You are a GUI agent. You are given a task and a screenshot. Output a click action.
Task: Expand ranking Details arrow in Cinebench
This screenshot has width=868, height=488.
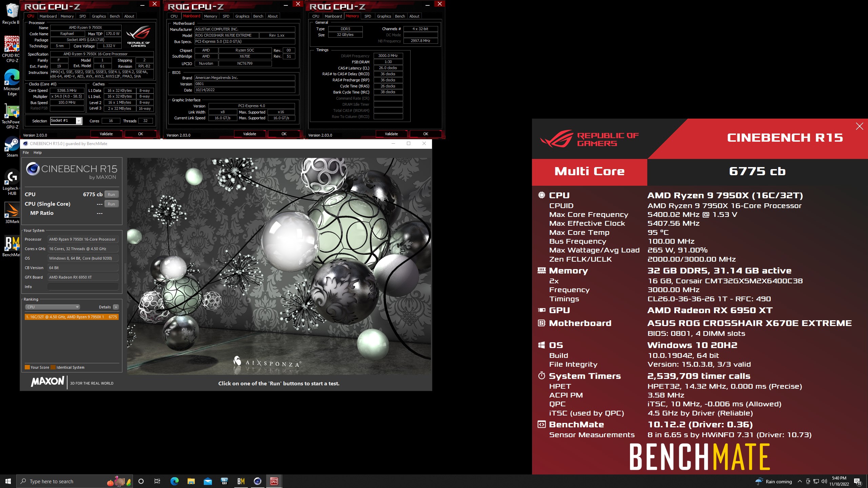[116, 307]
